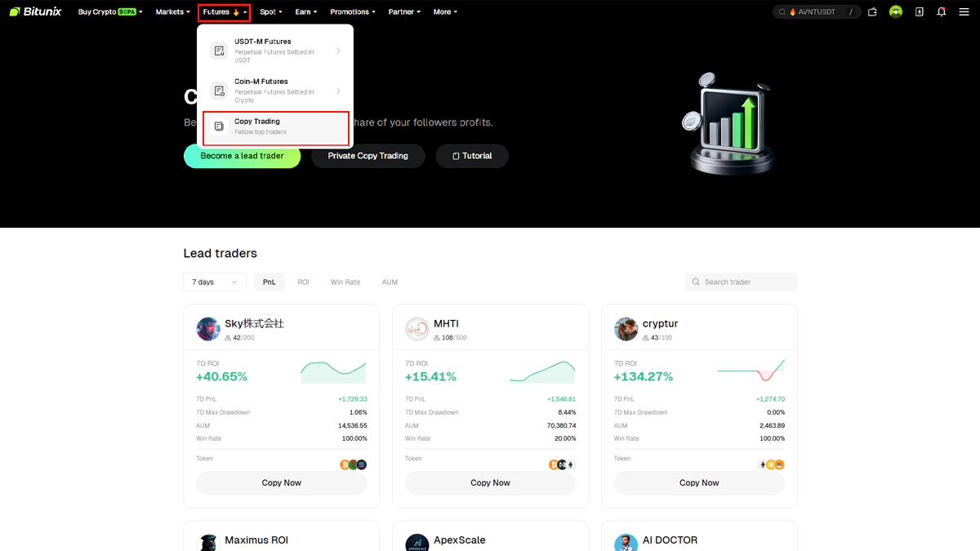
Task: Expand USDT-M Futures submenu arrow
Action: (x=338, y=51)
